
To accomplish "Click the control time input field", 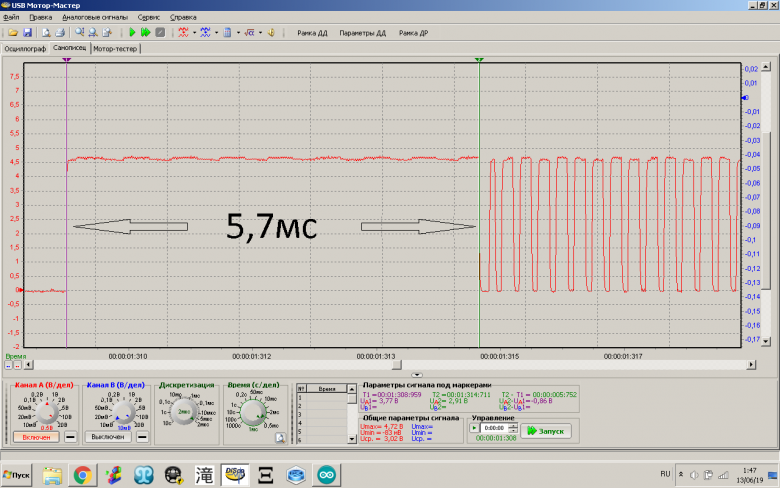I will click(492, 430).
